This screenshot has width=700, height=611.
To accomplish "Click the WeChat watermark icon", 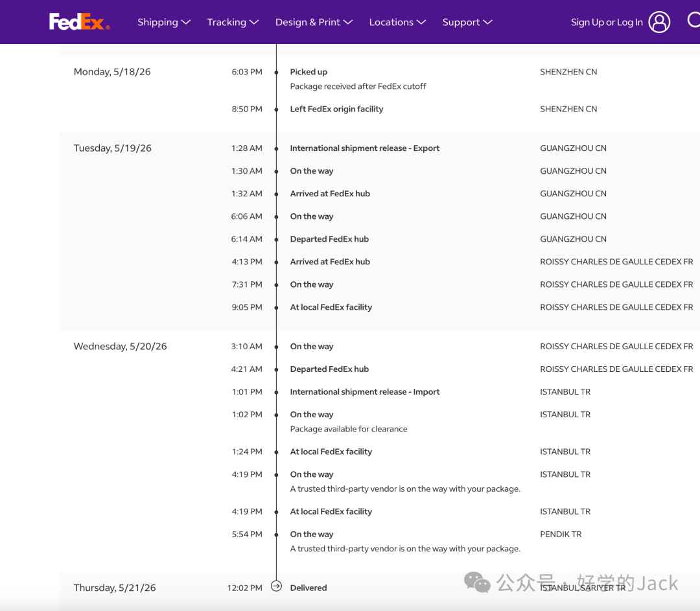I will click(x=477, y=582).
